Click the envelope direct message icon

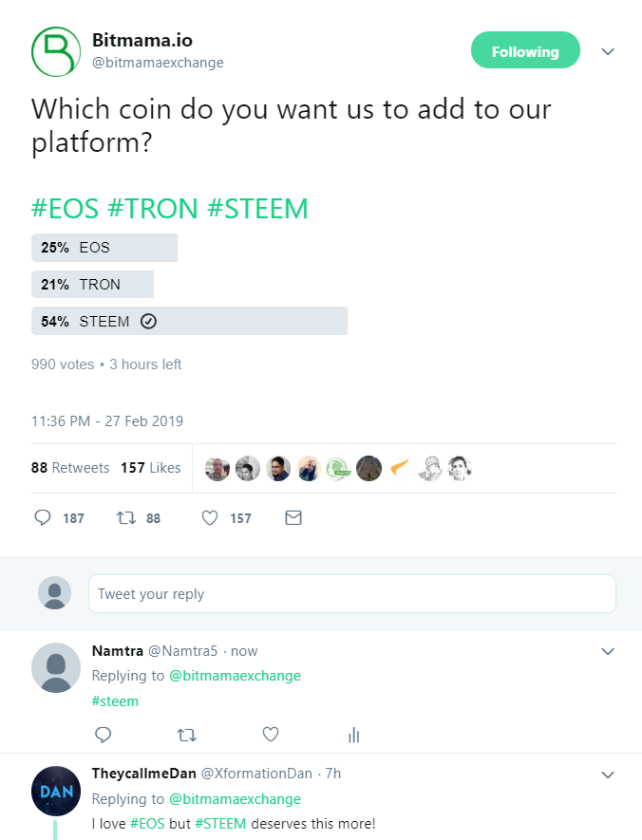pos(293,518)
